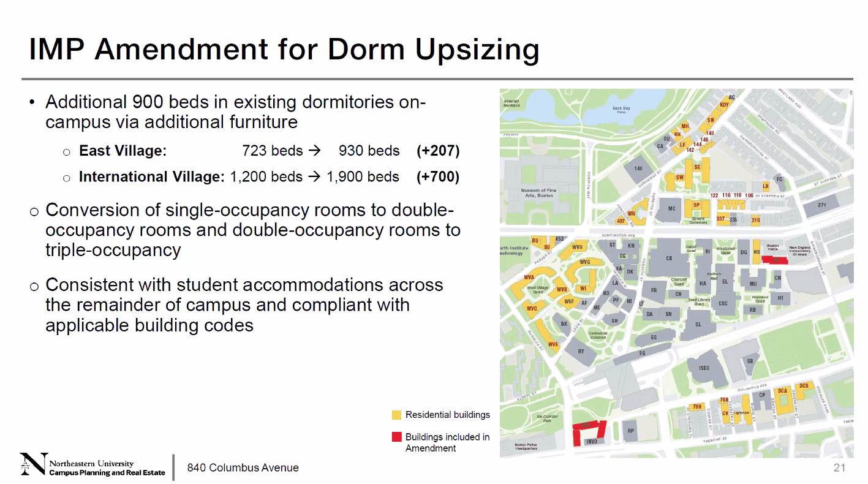The height and width of the screenshot is (484, 868).
Task: Click the WVA West Village building
Action: click(529, 279)
